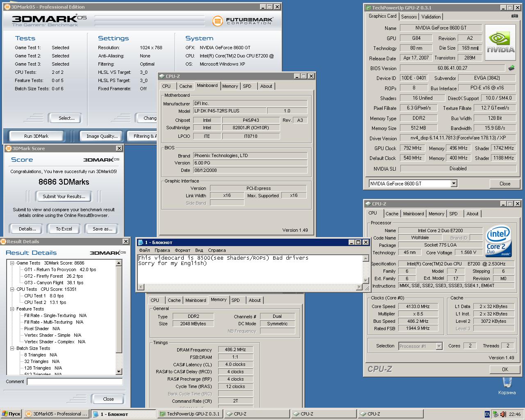Select the Pixel Shader N/A row
The width and height of the screenshot is (525, 420).
42,329
